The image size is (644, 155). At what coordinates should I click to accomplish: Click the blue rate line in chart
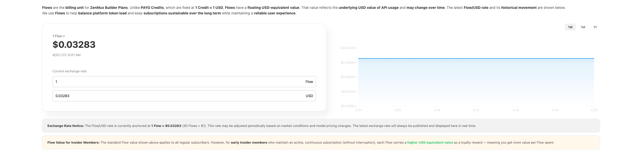click(476, 58)
